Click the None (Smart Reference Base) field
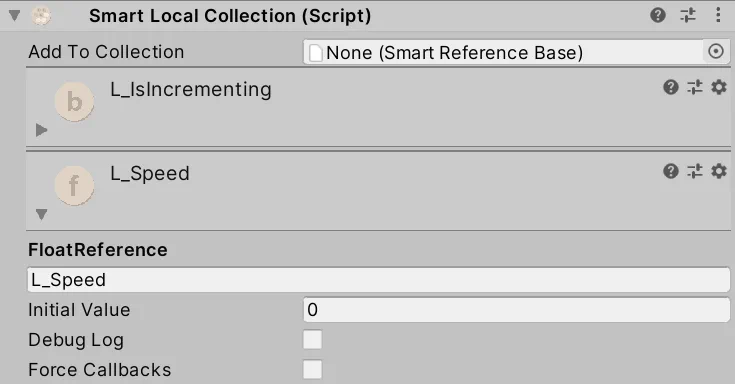 (504, 52)
